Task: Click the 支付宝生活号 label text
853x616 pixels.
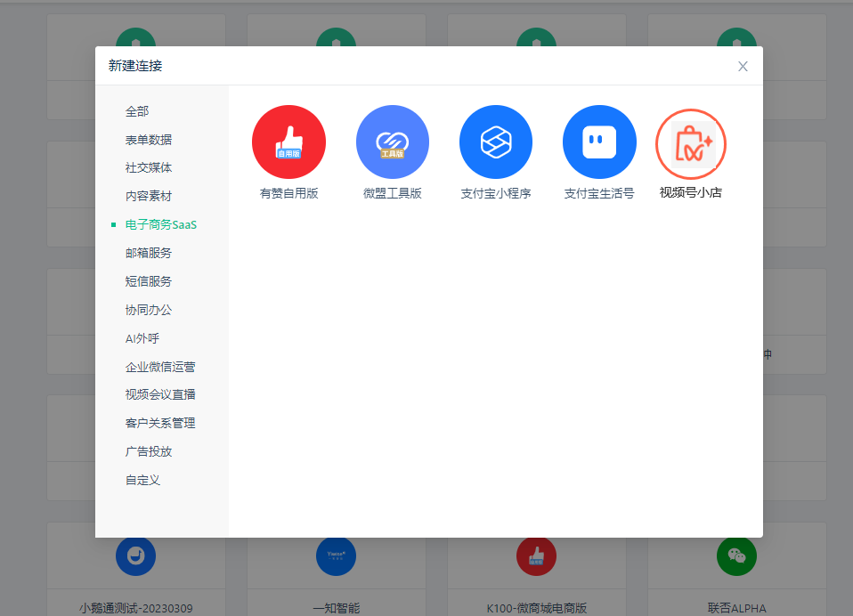Action: coord(599,193)
